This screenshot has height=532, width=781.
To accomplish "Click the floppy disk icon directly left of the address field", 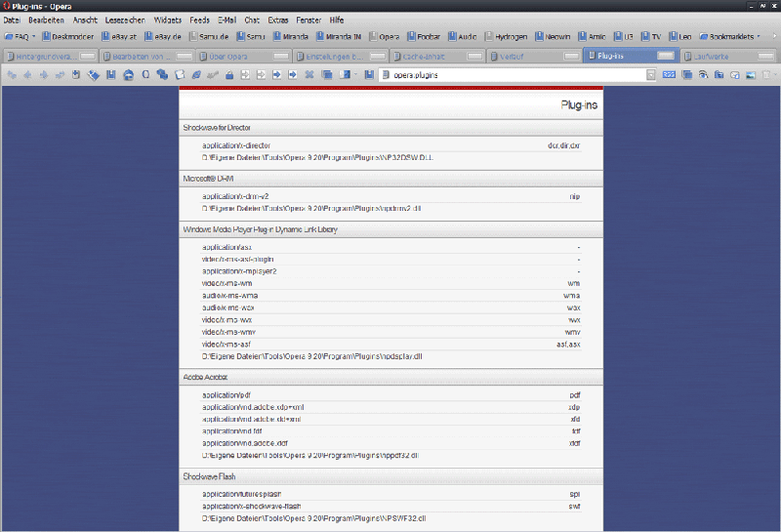I will (369, 75).
